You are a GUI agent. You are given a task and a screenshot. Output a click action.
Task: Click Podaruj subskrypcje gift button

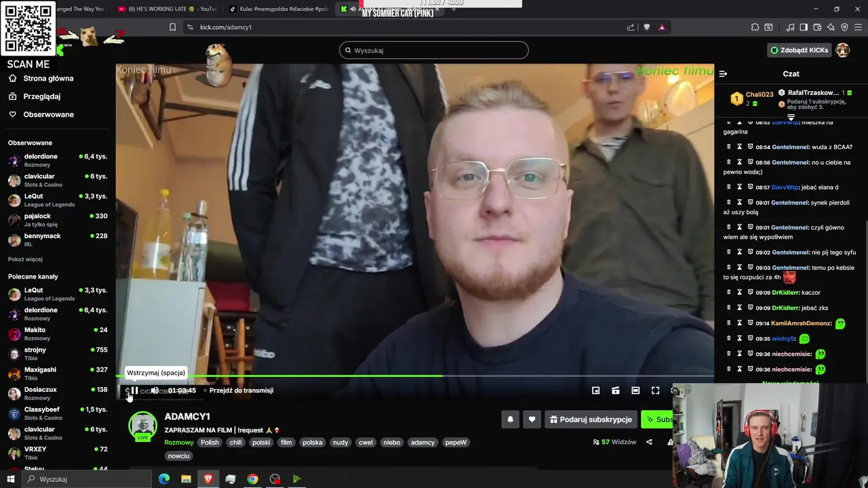tap(590, 420)
